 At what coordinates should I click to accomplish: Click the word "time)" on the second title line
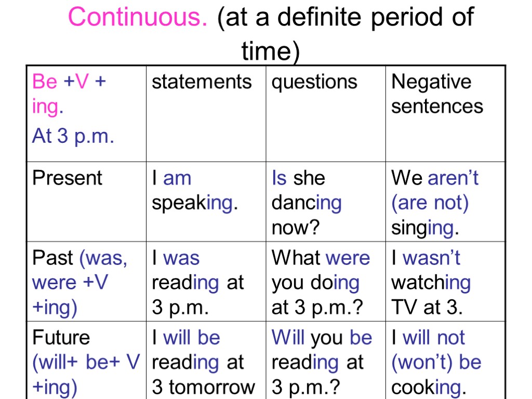[x=271, y=52]
